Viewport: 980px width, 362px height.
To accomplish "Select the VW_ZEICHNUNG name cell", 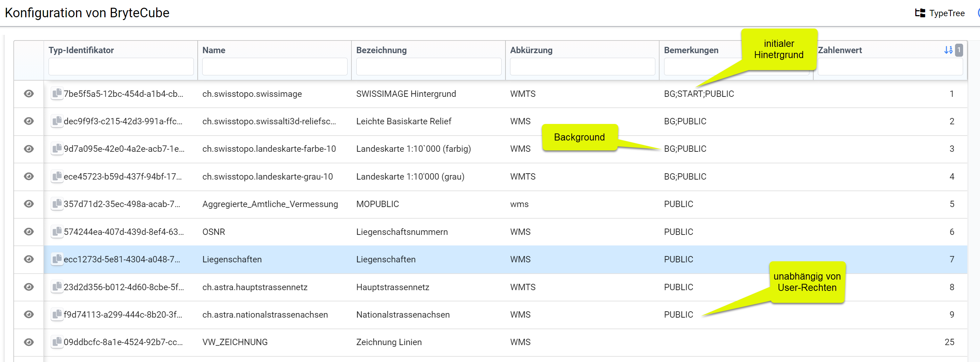I will [235, 342].
